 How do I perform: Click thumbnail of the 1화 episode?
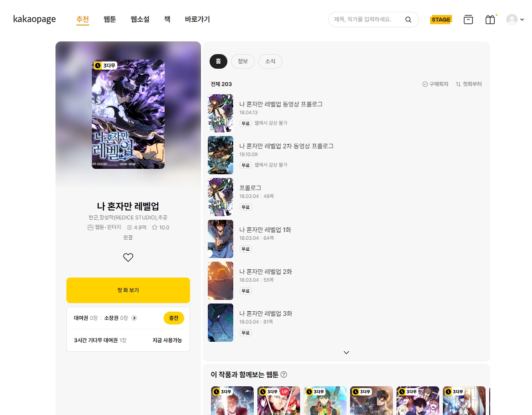(221, 239)
